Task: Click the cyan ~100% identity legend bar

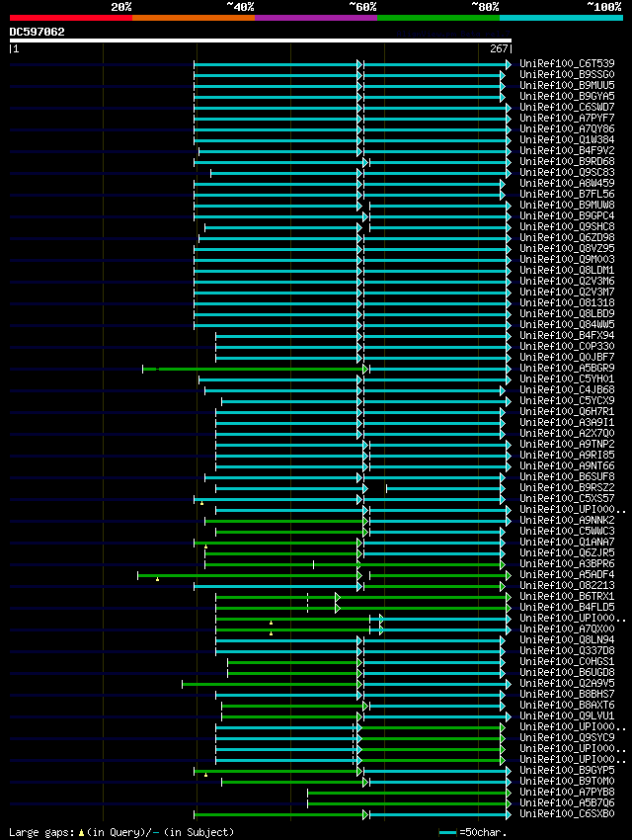Action: coord(561,18)
